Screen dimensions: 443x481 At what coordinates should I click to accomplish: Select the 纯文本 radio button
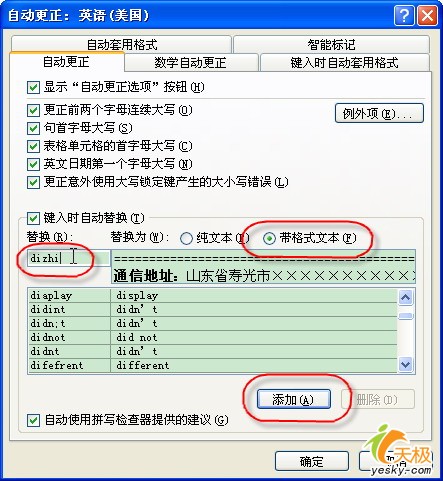(x=186, y=238)
